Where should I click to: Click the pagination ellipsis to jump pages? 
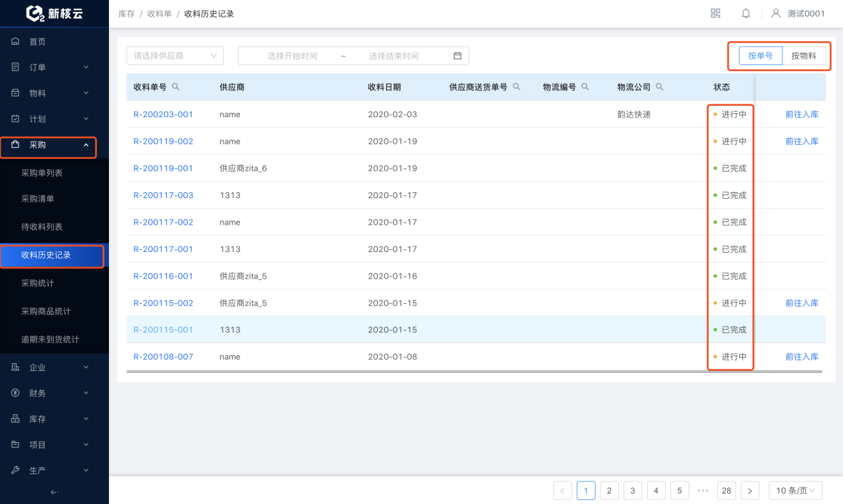(x=703, y=491)
